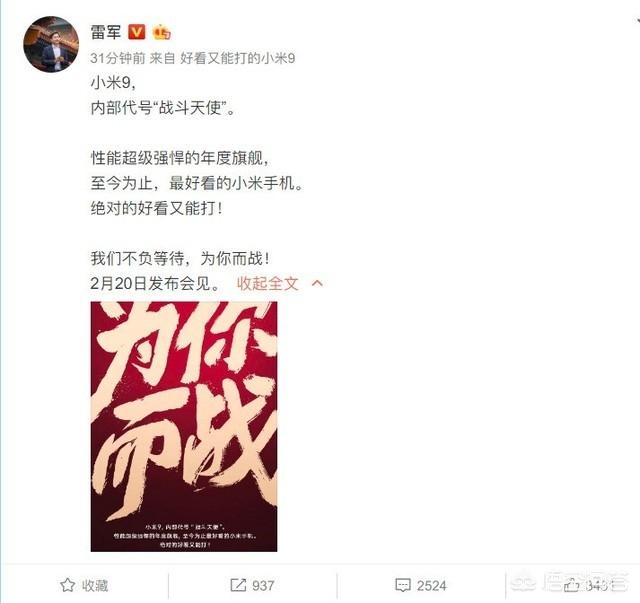
Task: Click the orange V verification badge
Action: pyautogui.click(x=137, y=32)
